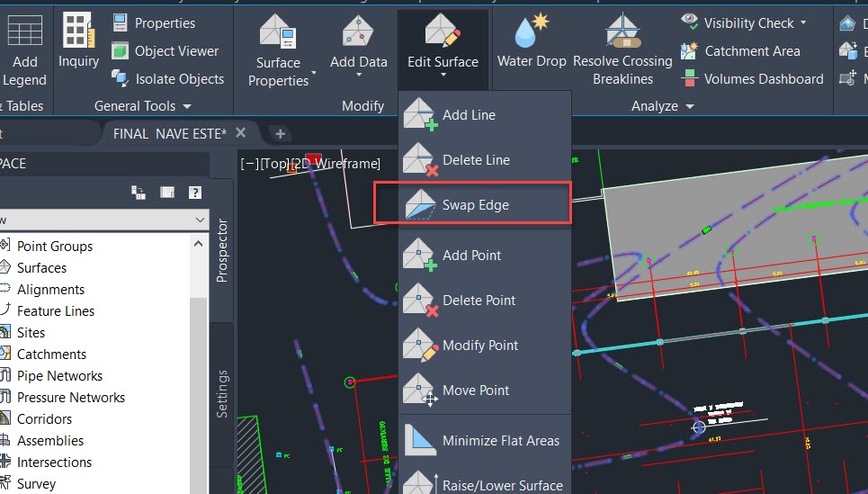Click the Toolspace help icon

click(x=195, y=193)
